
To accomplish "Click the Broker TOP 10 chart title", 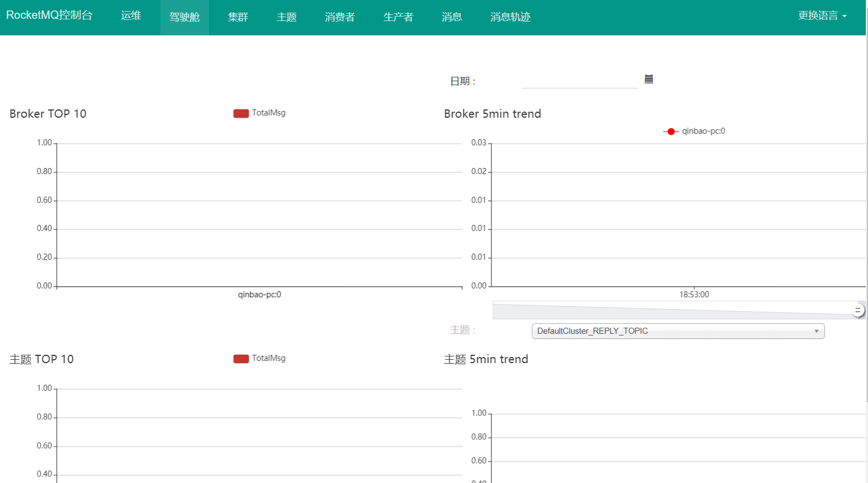I will click(x=48, y=114).
